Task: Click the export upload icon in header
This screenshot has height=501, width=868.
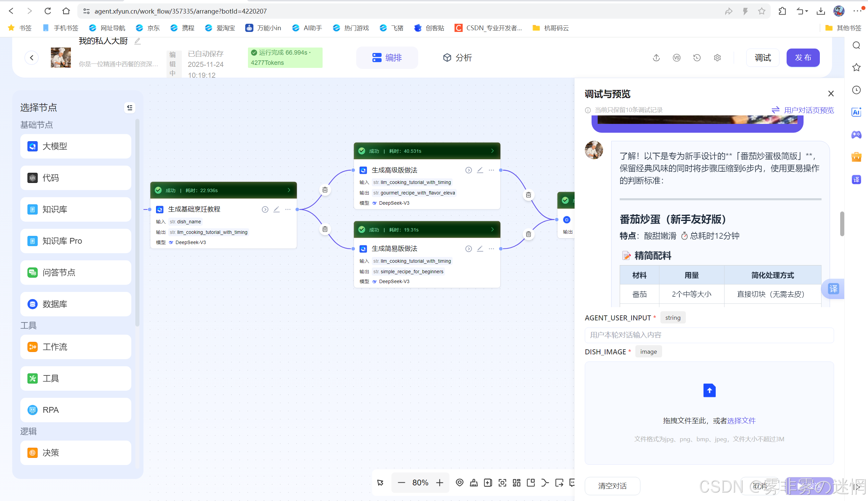Action: [656, 58]
